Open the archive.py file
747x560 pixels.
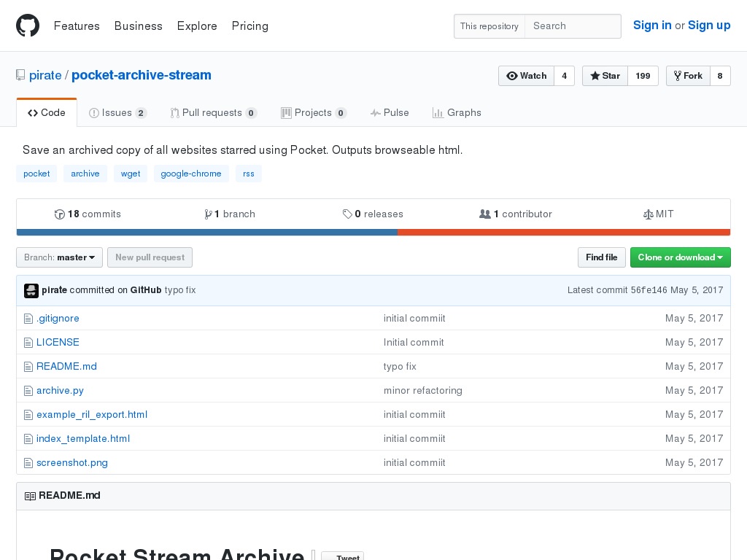point(60,391)
